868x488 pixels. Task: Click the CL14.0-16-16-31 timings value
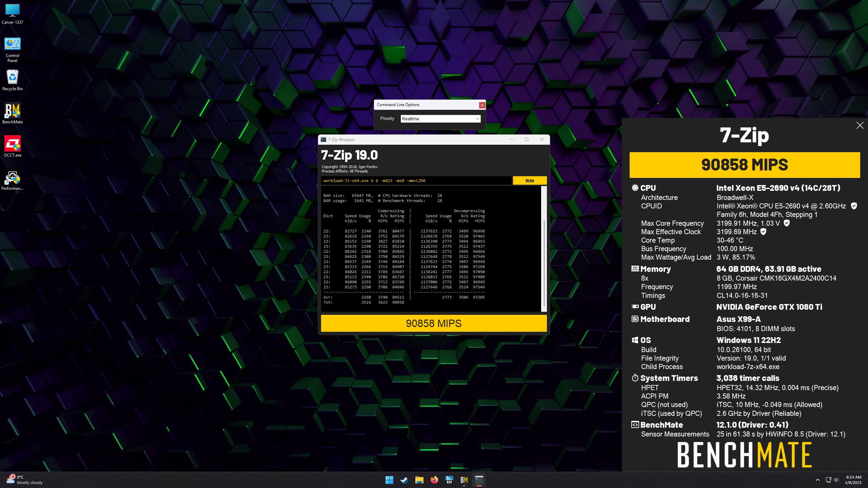pos(742,296)
